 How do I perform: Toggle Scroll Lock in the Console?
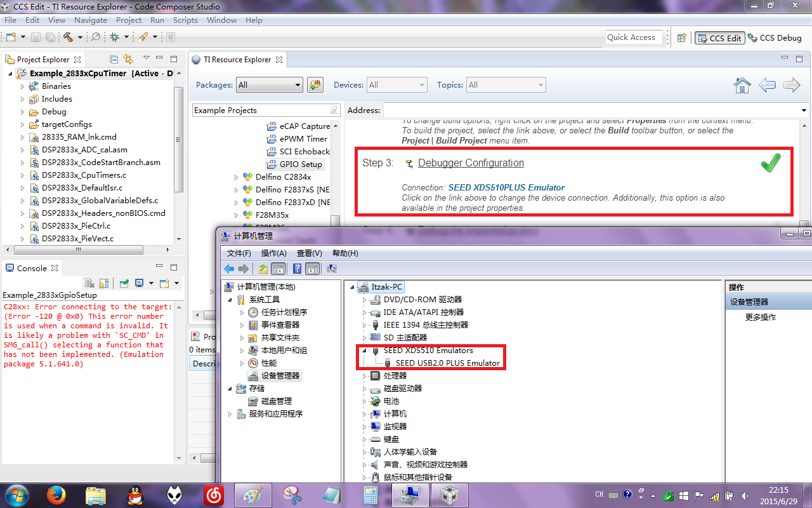click(x=103, y=283)
